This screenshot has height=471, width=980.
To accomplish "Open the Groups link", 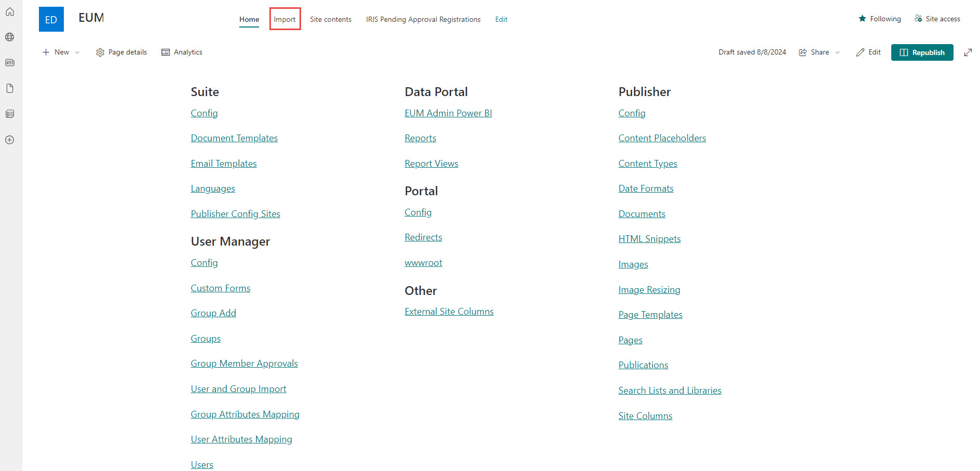I will [x=206, y=339].
